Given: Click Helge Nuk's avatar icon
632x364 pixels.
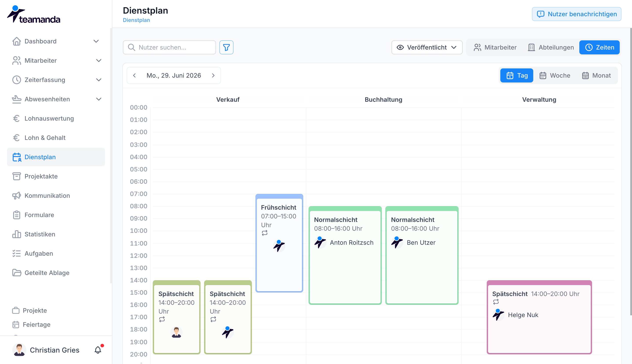Looking at the screenshot, I should pos(498,315).
